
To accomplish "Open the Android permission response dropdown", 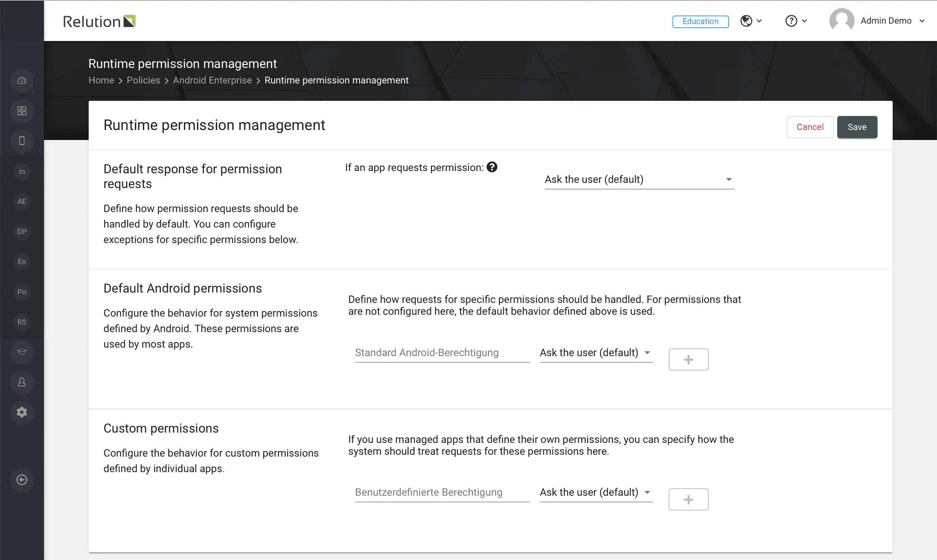I will pyautogui.click(x=596, y=353).
